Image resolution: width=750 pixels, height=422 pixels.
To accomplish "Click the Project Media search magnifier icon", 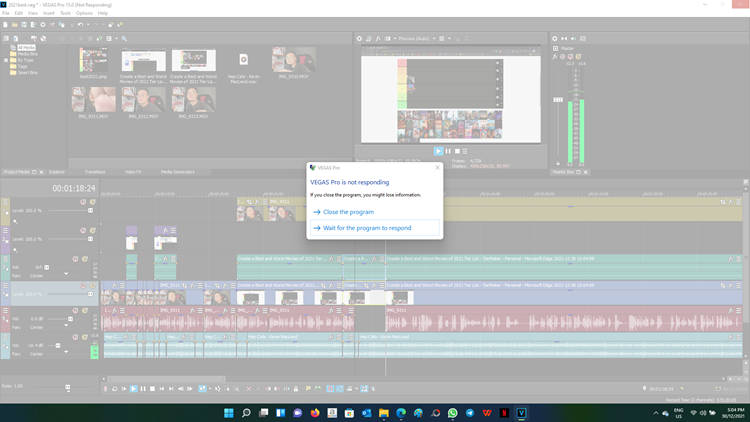I will tap(124, 39).
